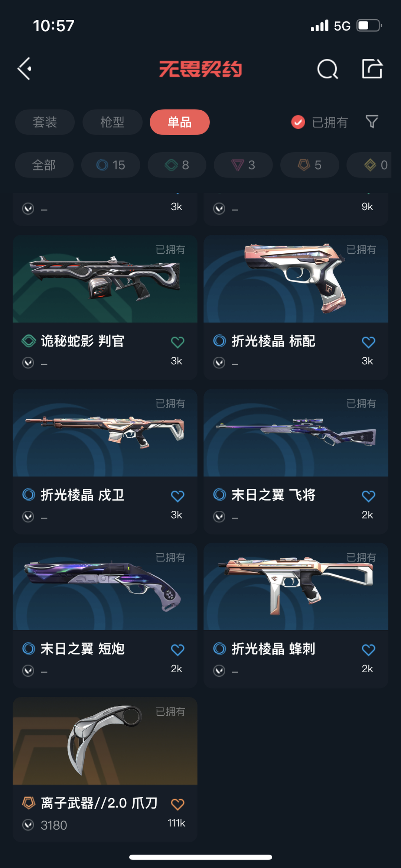Screen dimensions: 401x868
Task: Like the 末日之翼 飞将 skin heart
Action: point(368,496)
